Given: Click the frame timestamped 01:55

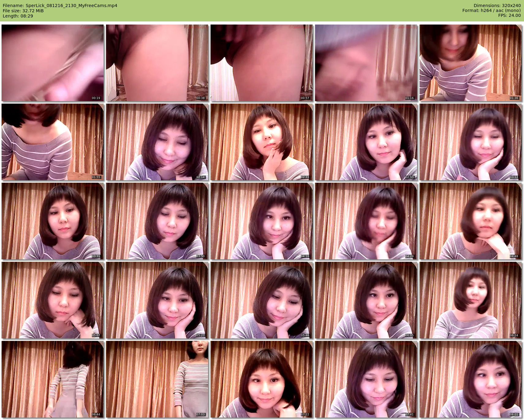Looking at the screenshot, I should click(x=52, y=142).
